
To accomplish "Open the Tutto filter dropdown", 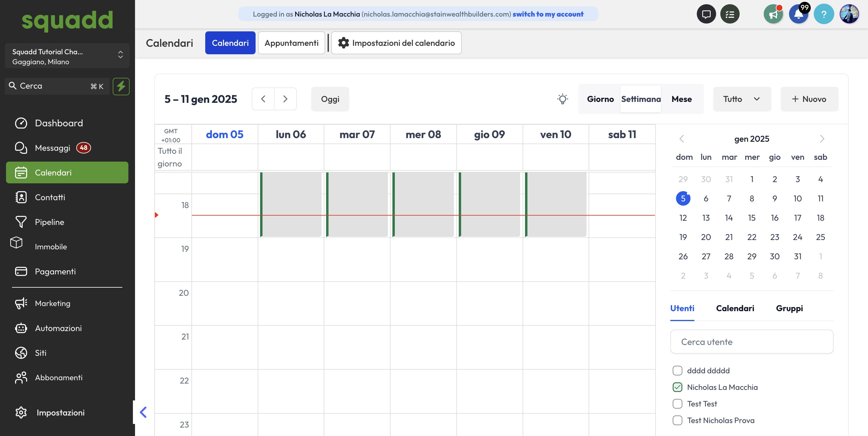I will click(x=742, y=99).
